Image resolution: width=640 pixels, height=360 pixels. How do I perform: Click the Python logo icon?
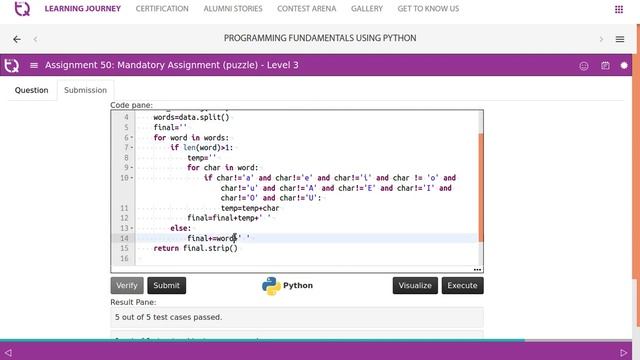(x=271, y=286)
